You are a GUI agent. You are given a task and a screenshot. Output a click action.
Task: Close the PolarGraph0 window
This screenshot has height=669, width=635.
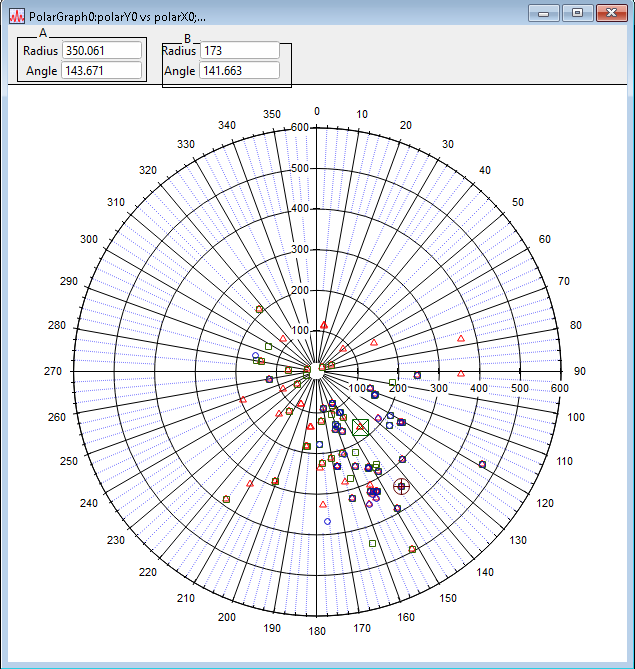(x=612, y=13)
